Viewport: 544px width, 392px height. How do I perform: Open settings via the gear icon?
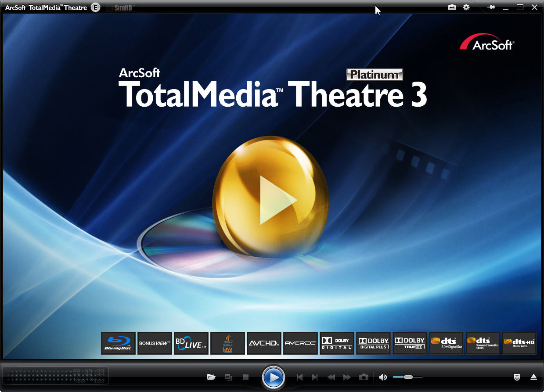(x=466, y=7)
